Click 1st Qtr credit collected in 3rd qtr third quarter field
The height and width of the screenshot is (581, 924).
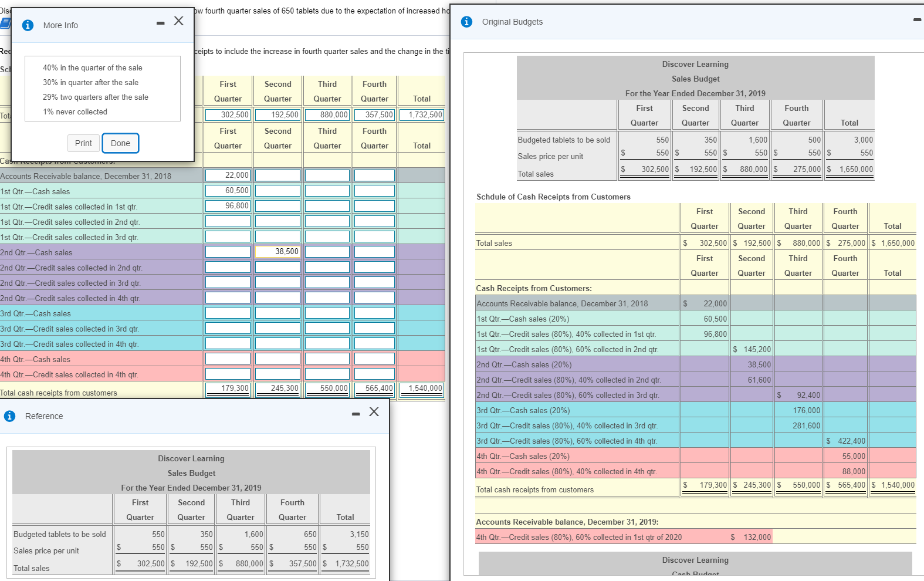point(327,236)
